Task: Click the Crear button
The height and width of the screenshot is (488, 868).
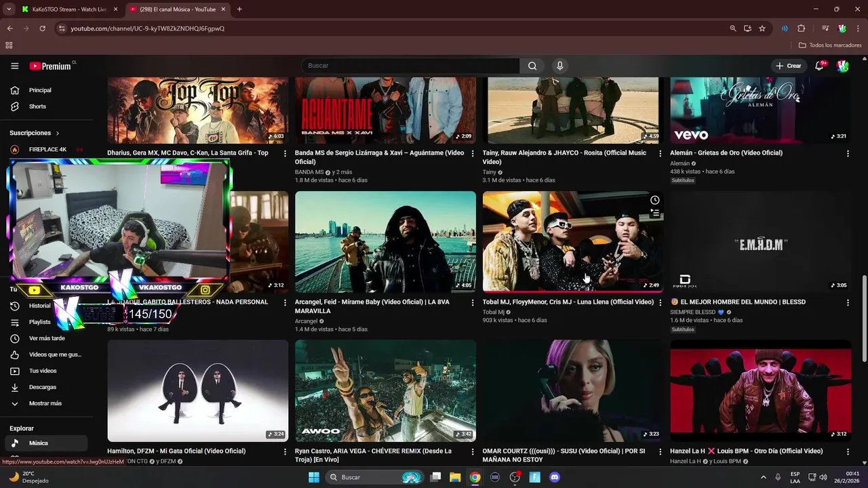Action: [788, 66]
